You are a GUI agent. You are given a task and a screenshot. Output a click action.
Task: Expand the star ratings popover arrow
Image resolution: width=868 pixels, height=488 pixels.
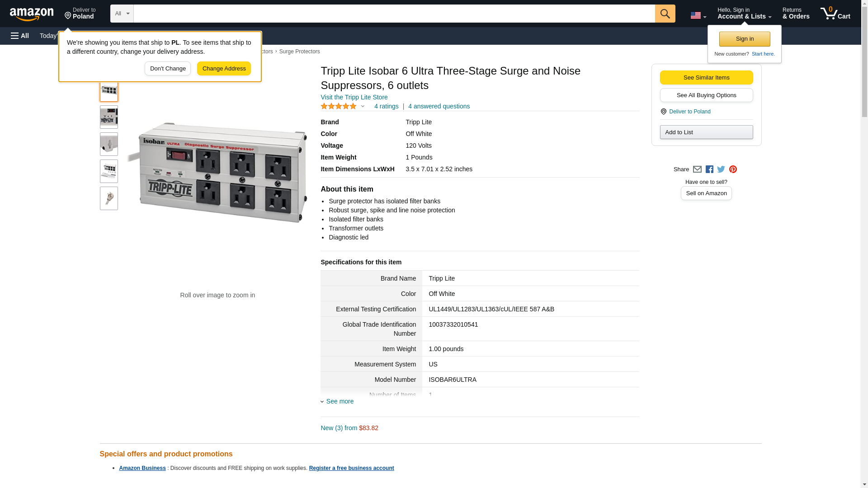click(x=363, y=107)
